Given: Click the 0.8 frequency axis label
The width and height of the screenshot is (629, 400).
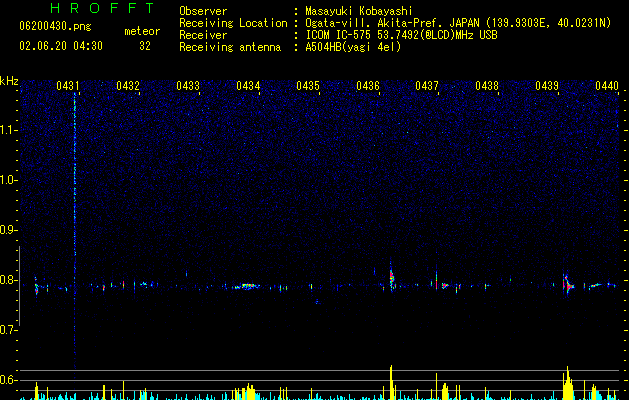Looking at the screenshot, I should [x=9, y=280].
